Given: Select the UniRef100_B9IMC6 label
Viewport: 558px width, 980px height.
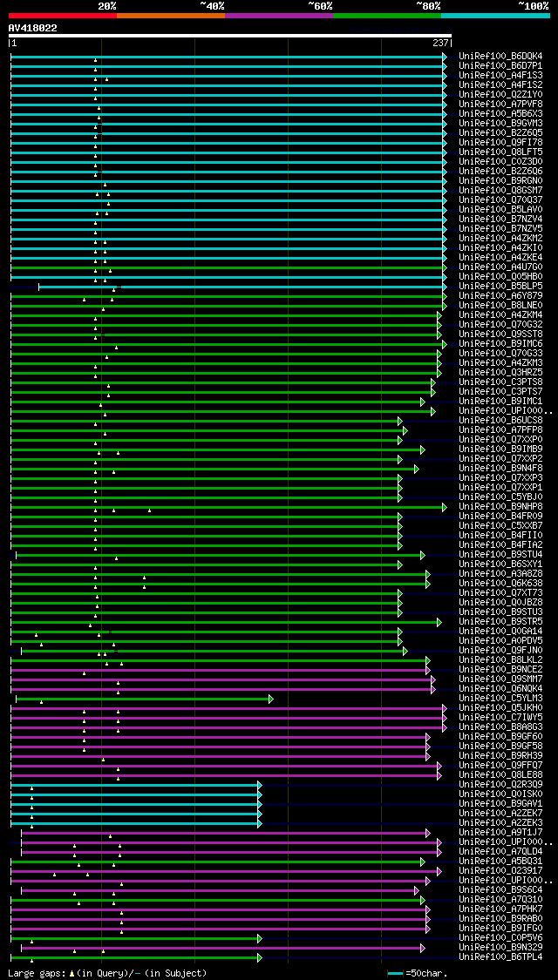Looking at the screenshot, I should click(x=500, y=344).
